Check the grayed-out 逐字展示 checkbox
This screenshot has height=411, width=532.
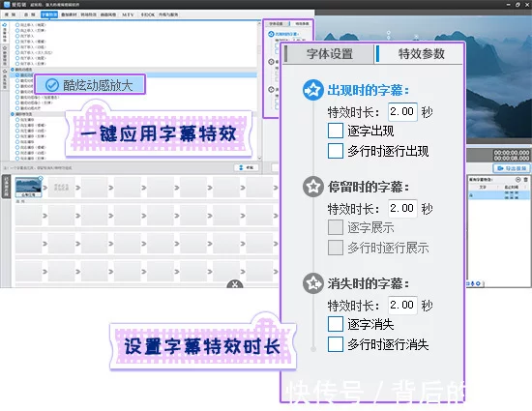click(x=336, y=227)
